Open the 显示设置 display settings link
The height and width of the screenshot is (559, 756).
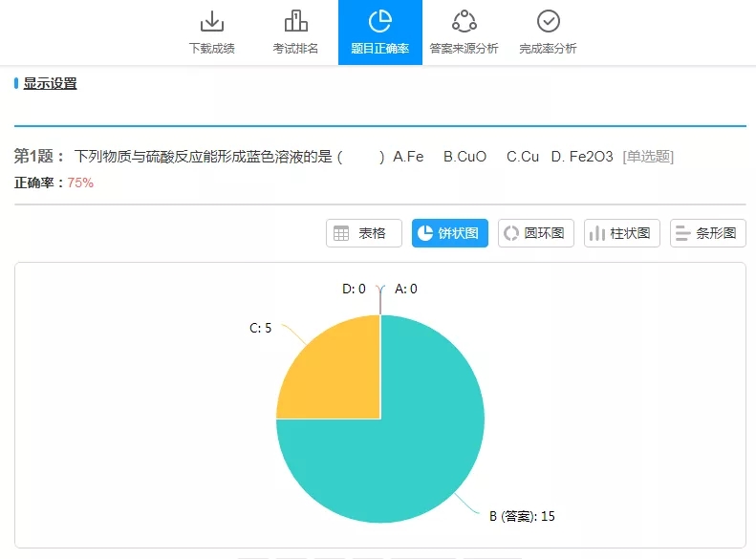pyautogui.click(x=50, y=83)
